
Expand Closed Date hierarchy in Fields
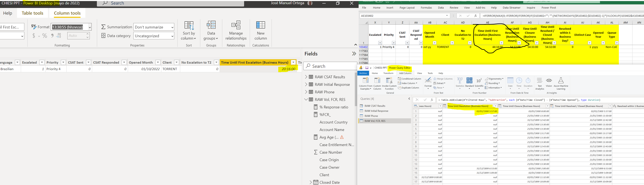point(311,182)
